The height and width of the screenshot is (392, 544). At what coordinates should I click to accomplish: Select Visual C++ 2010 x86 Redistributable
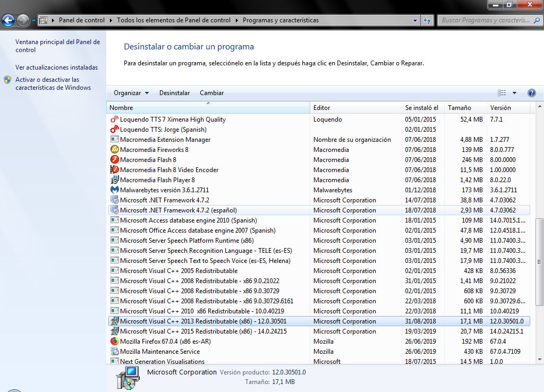click(x=319, y=311)
